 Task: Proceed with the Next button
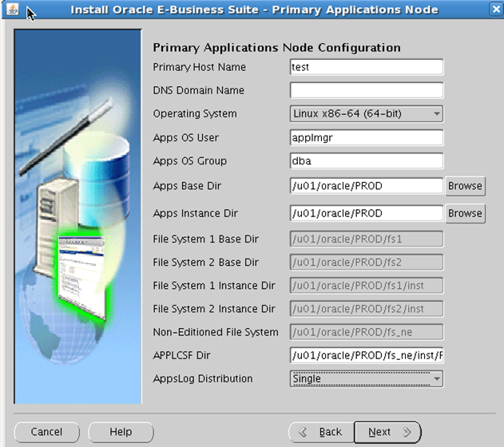(x=387, y=432)
